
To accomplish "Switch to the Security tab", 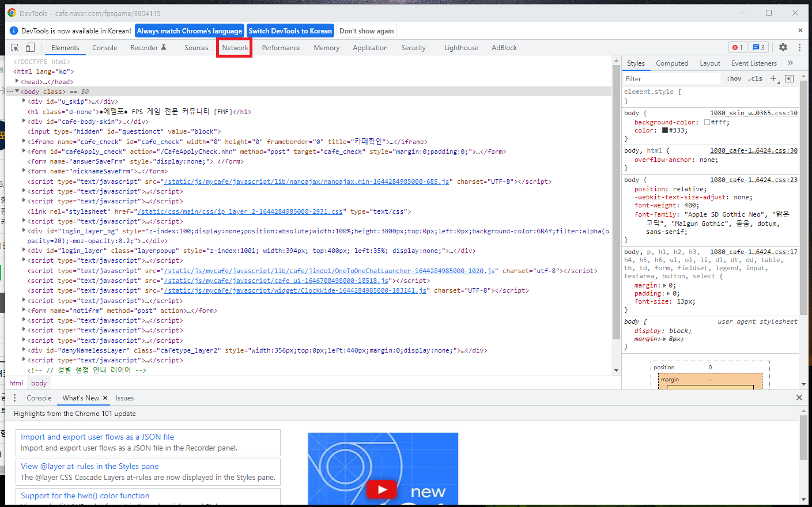I will click(x=413, y=48).
